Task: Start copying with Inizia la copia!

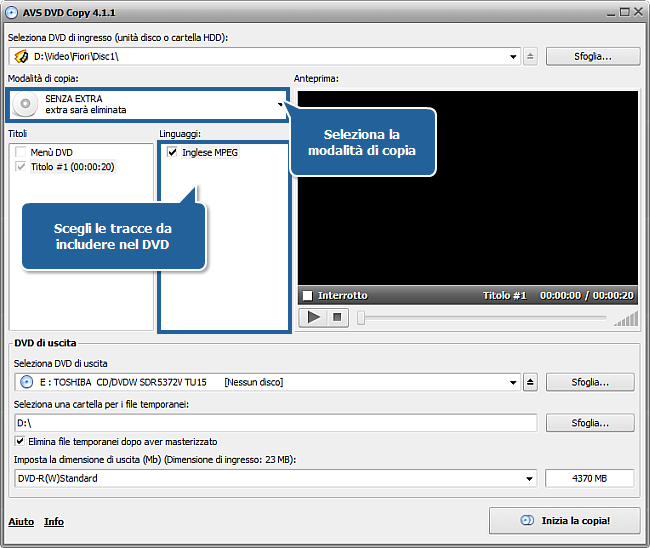Action: pos(565,521)
